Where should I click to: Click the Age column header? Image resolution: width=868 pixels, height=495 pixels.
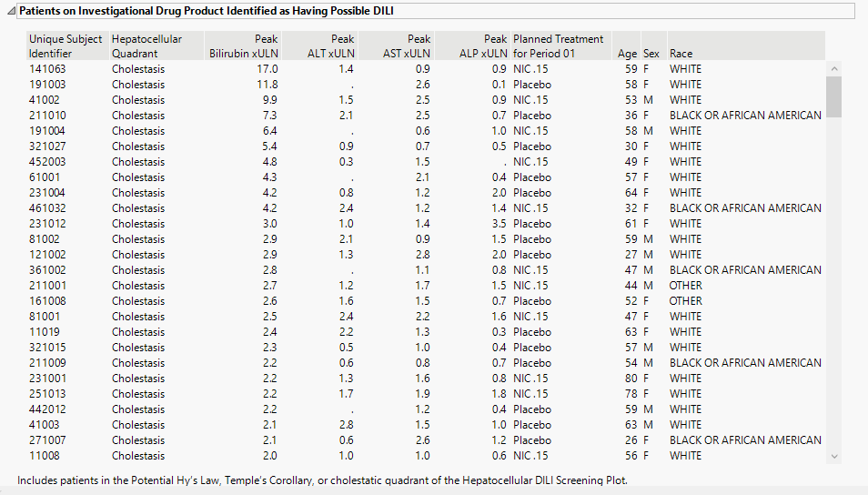626,54
